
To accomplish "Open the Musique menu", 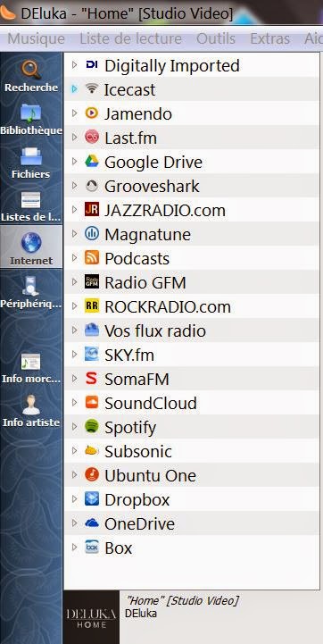I will click(x=36, y=39).
